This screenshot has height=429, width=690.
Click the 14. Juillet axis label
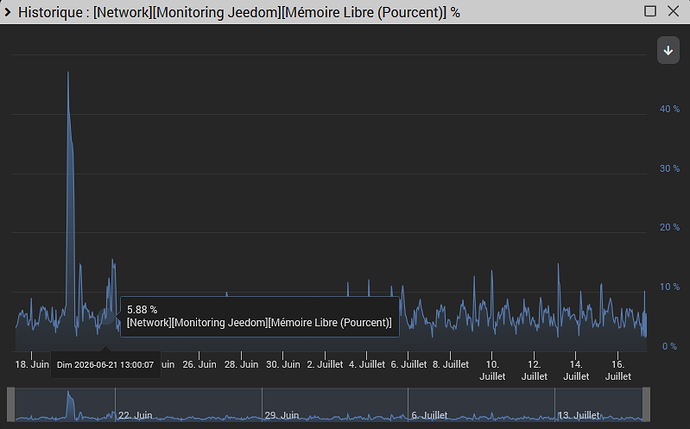coord(576,370)
